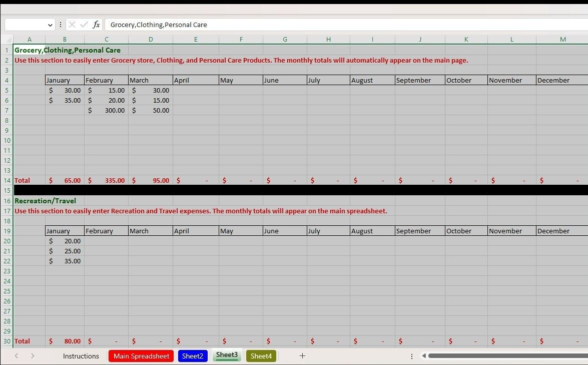Select the total cell $ 80.00

(x=65, y=341)
